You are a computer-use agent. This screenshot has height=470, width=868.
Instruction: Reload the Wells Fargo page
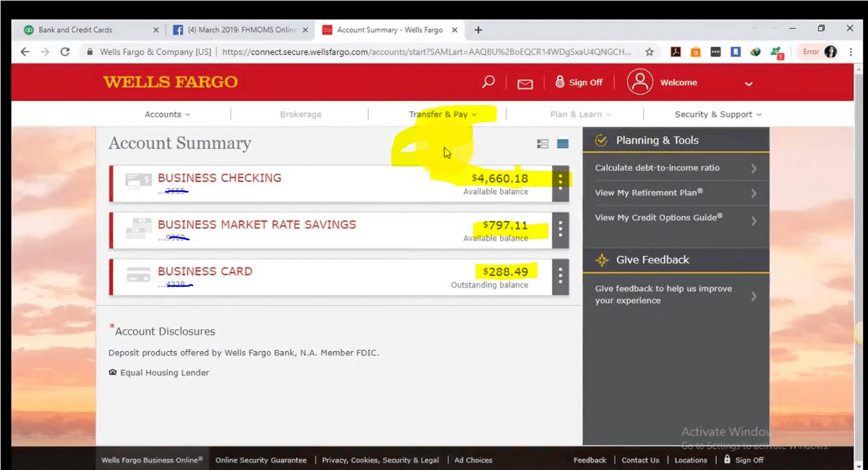(65, 52)
